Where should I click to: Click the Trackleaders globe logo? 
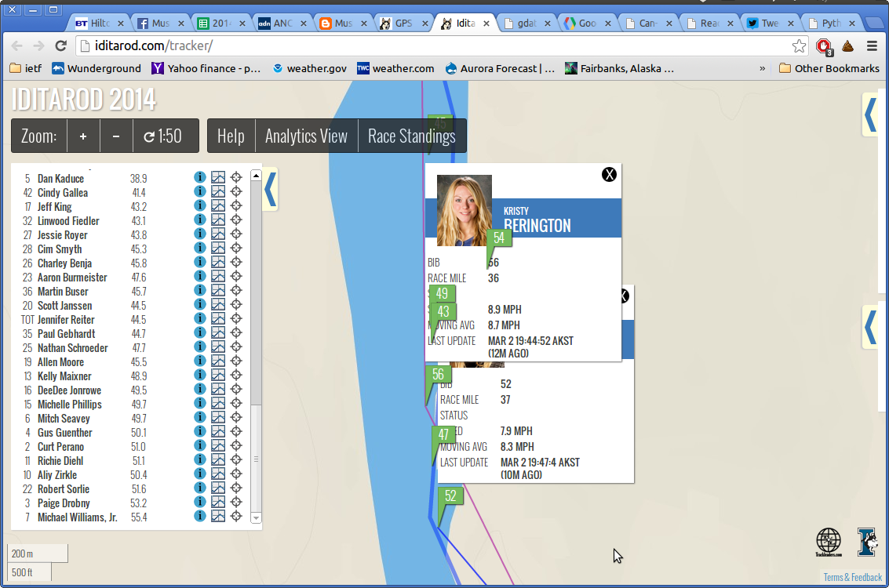click(x=829, y=542)
